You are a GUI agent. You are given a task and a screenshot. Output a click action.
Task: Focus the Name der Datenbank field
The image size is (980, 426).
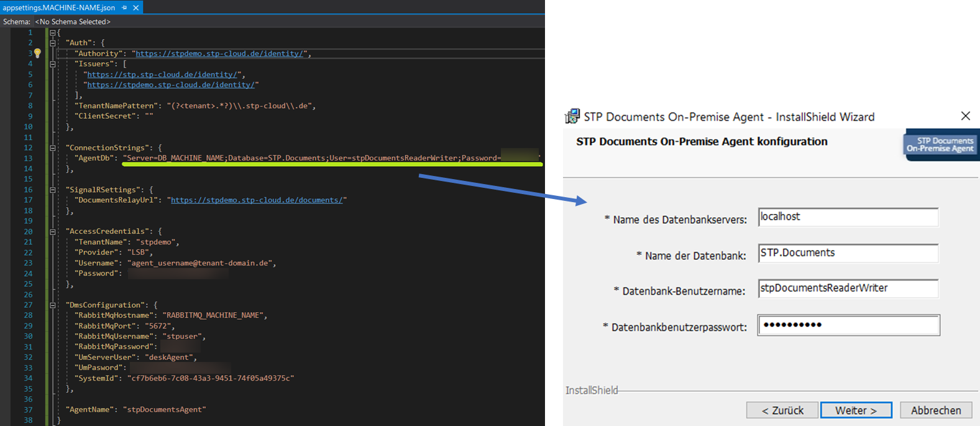pyautogui.click(x=848, y=253)
